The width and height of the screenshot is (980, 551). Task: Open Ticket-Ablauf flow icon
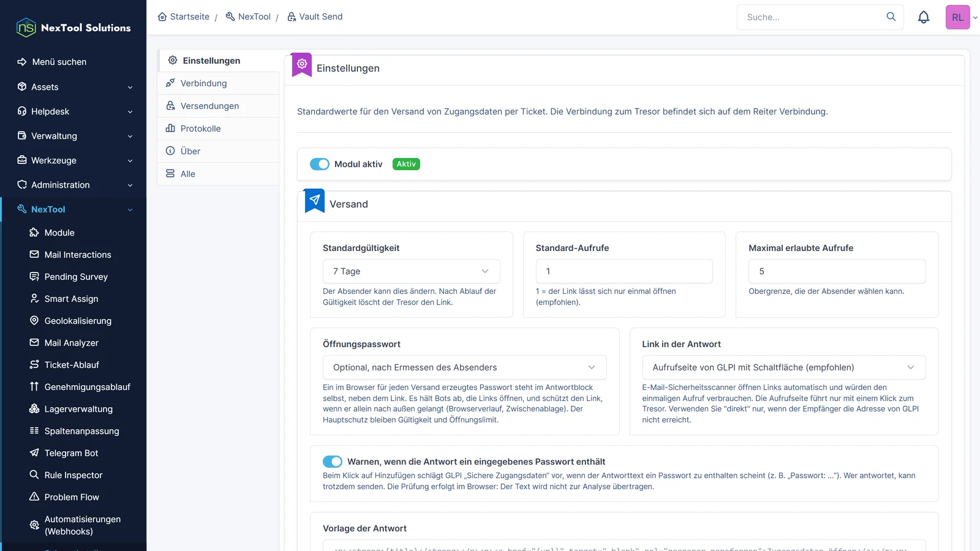(34, 364)
